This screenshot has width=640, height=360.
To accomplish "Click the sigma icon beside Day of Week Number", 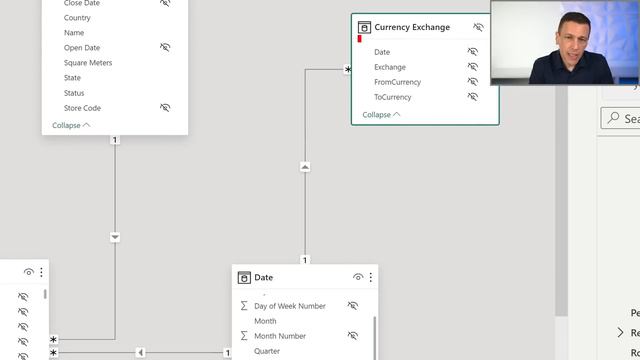I will (x=244, y=306).
